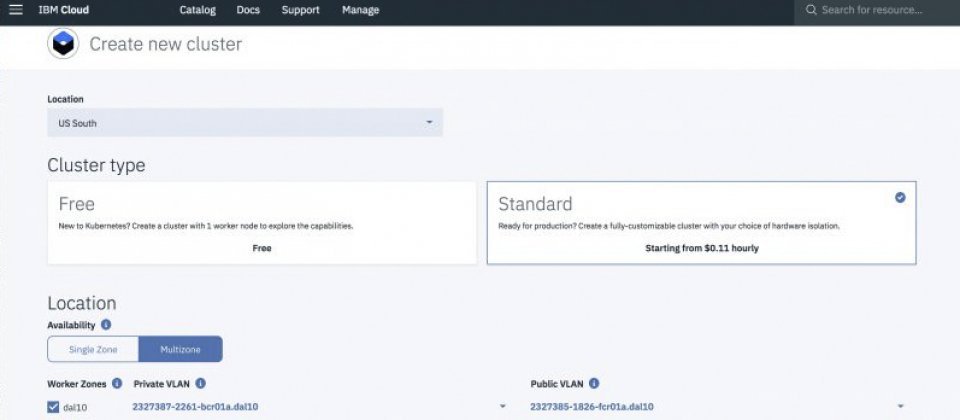Select the Standard cluster type card

(x=702, y=223)
